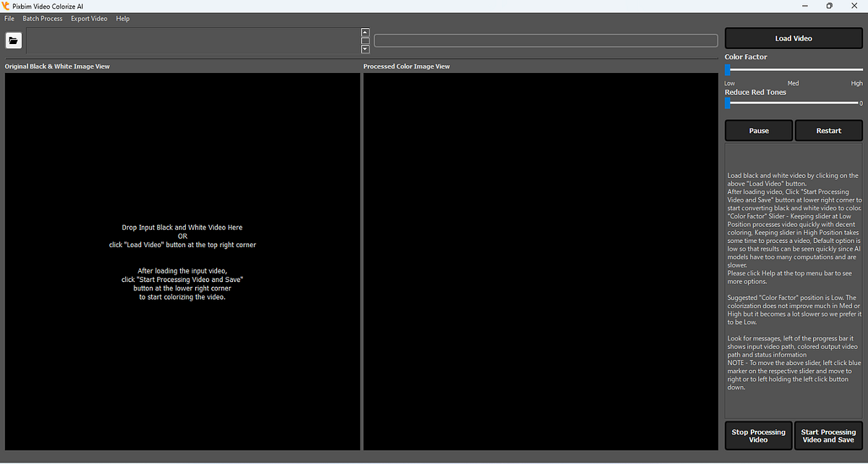Image resolution: width=868 pixels, height=464 pixels.
Task: Open the Help menu
Action: coord(123,18)
